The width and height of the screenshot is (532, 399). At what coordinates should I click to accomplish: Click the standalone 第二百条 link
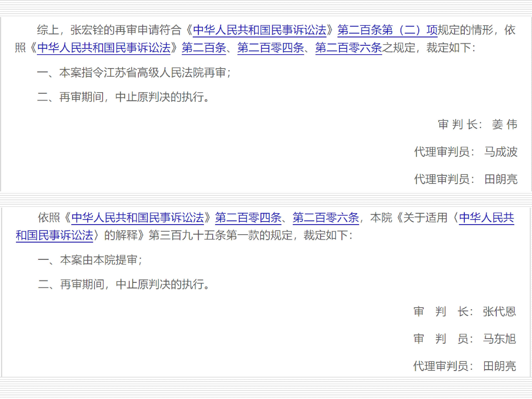[x=204, y=48]
